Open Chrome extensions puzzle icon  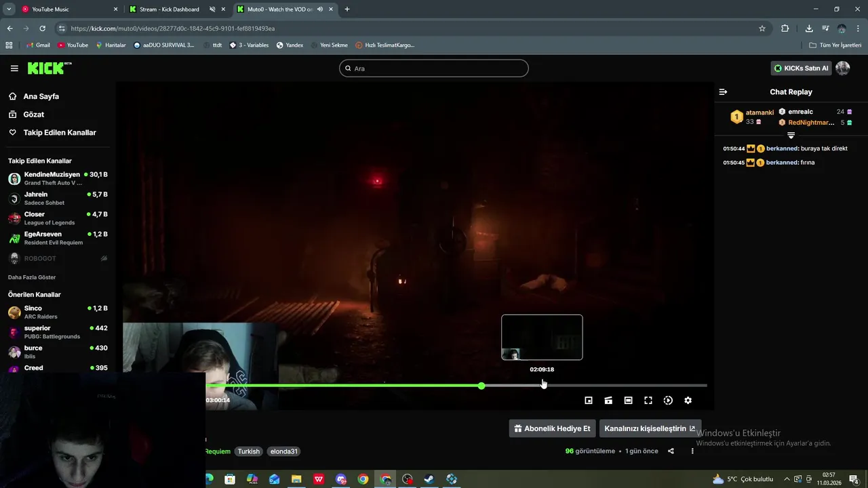785,28
